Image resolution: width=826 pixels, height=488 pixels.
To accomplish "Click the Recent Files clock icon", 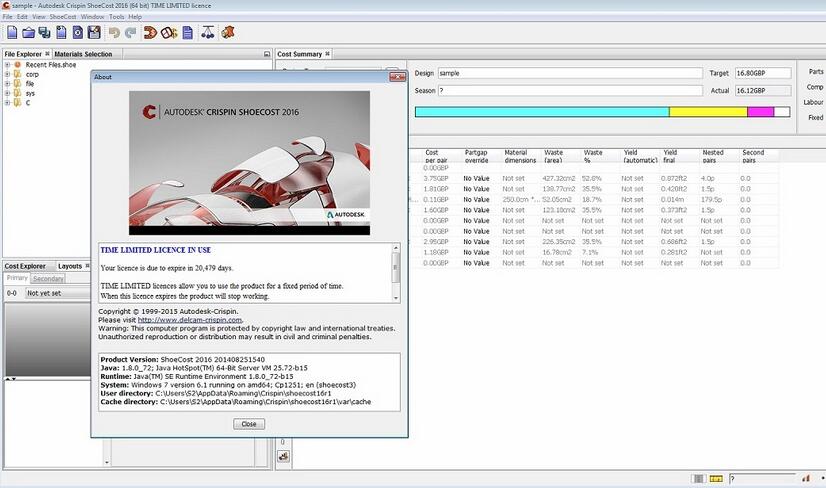I will tap(17, 65).
